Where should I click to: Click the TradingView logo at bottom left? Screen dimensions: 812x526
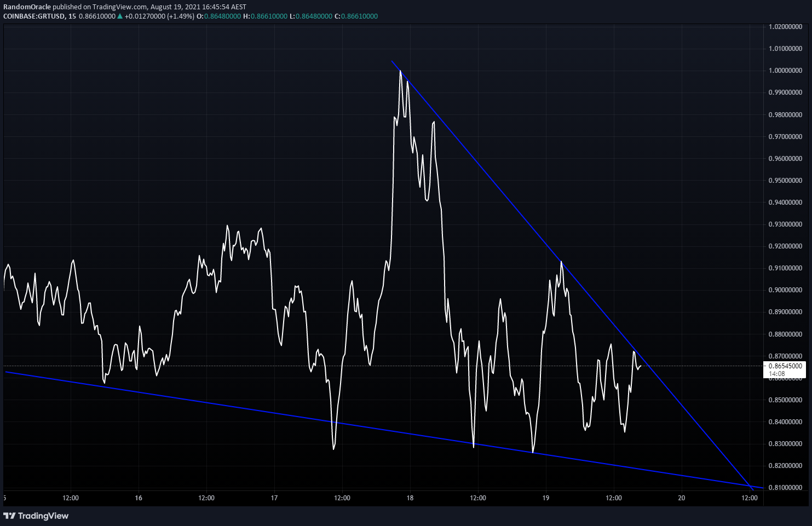[36, 516]
